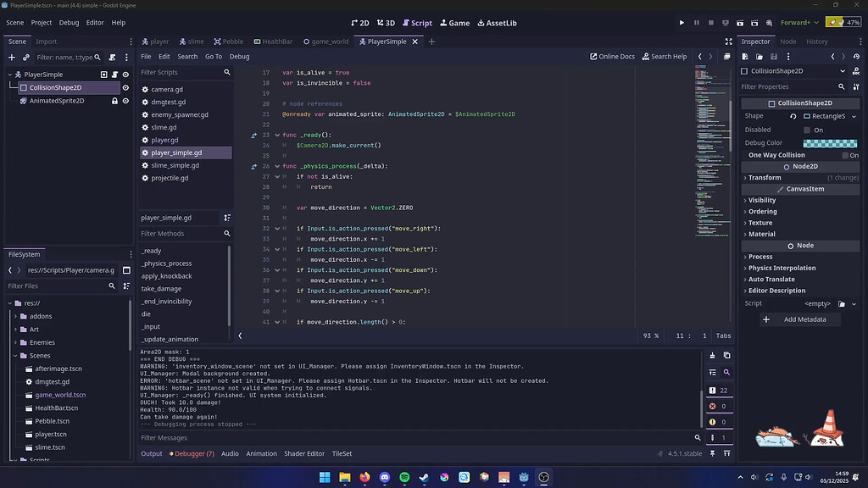Open the Shape RectangleShape2D dropdown
Viewport: 868px width, 488px height.
pos(854,116)
